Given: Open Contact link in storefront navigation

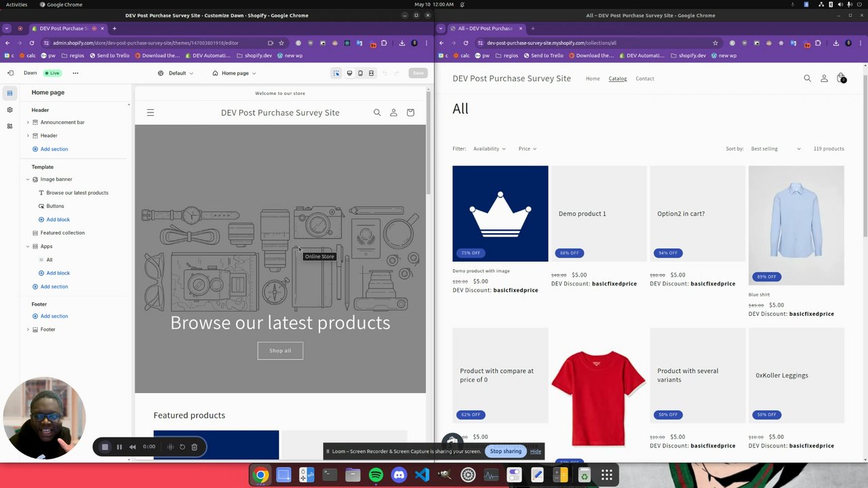Looking at the screenshot, I should coord(645,79).
